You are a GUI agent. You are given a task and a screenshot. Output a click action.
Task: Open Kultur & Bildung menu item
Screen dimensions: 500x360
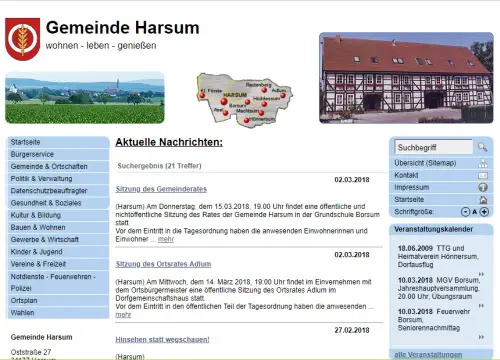tap(58, 215)
